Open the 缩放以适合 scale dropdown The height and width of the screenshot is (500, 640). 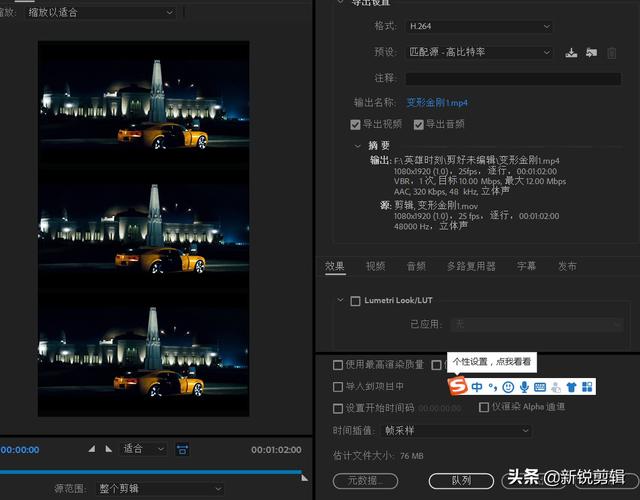coord(100,13)
